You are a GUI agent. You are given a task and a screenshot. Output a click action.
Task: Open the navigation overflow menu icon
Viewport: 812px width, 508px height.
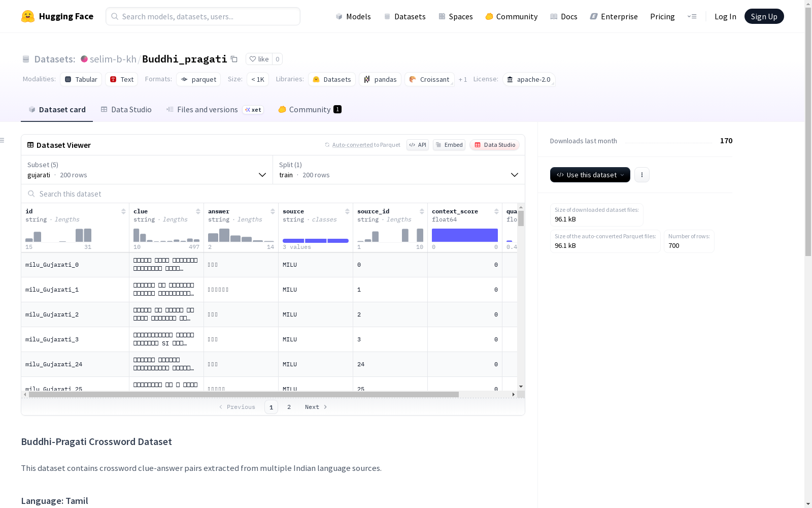coord(692,16)
